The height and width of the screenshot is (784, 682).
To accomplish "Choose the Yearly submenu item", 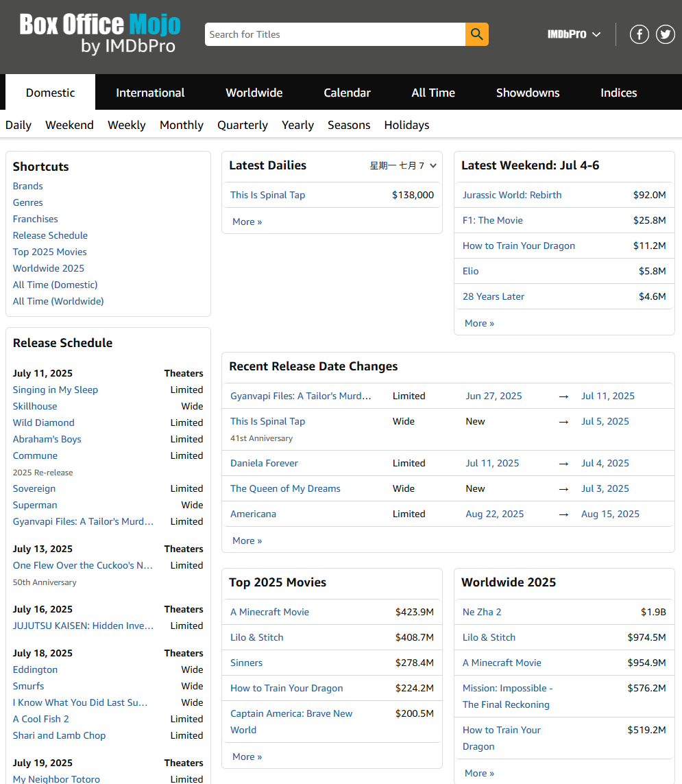I will [x=297, y=125].
